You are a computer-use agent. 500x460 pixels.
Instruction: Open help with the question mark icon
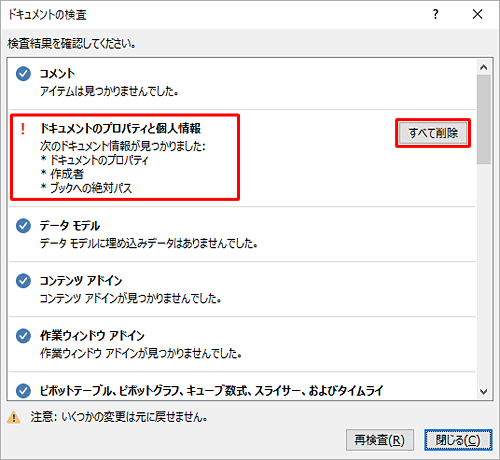pos(435,14)
